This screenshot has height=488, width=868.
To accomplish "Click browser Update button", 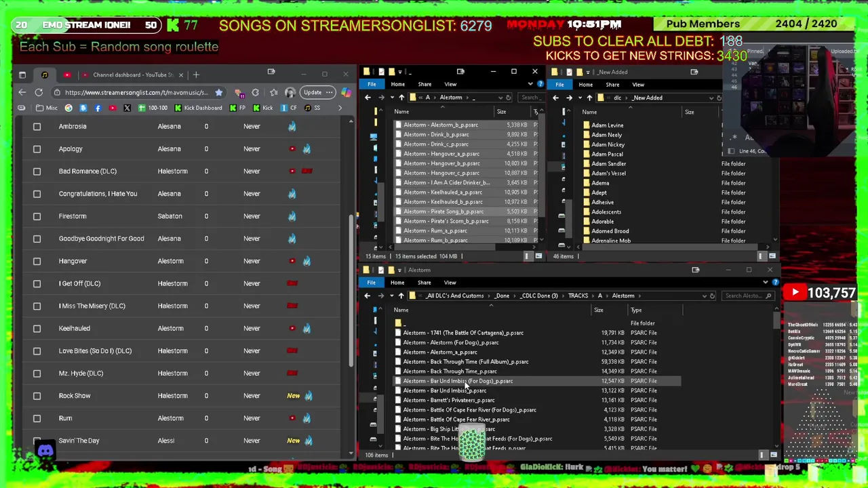I will click(x=318, y=92).
